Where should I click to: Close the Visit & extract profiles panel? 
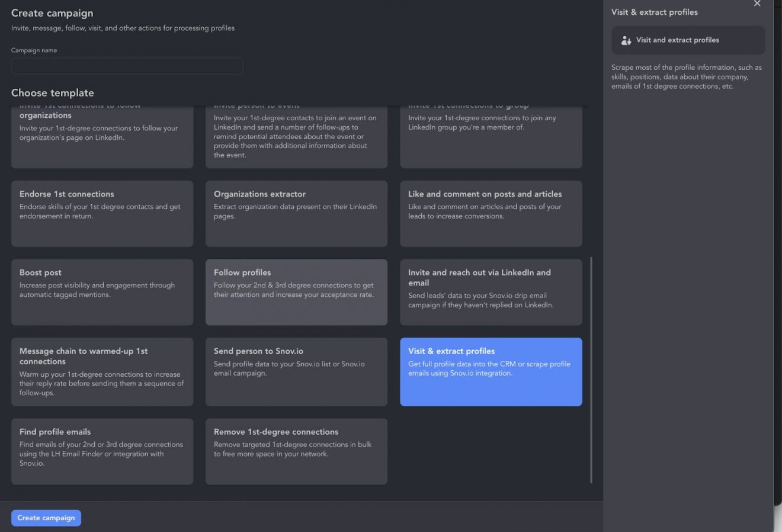(x=757, y=4)
